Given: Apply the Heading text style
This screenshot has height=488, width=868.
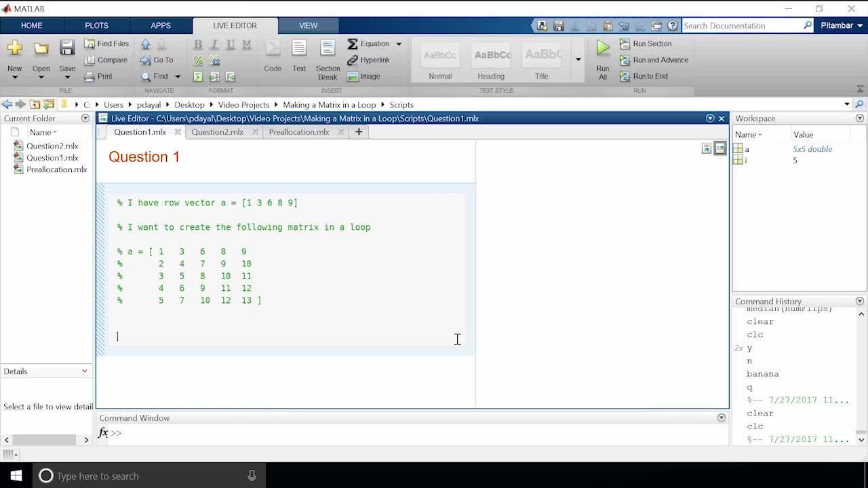Looking at the screenshot, I should click(x=491, y=61).
